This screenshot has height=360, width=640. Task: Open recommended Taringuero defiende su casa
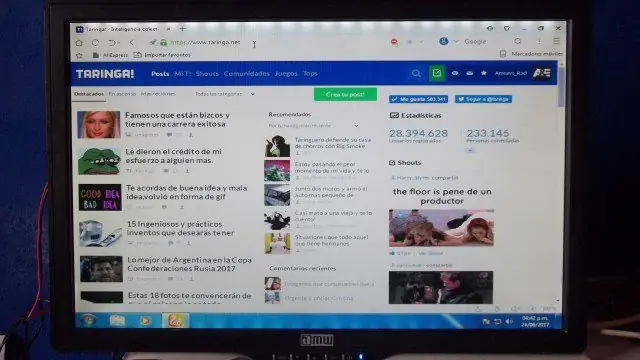(333, 143)
